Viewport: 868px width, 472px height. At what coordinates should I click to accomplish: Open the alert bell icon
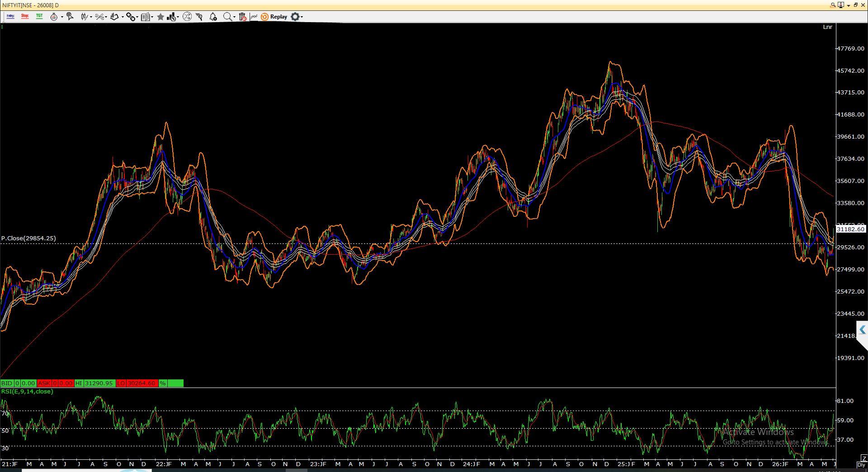coord(213,17)
